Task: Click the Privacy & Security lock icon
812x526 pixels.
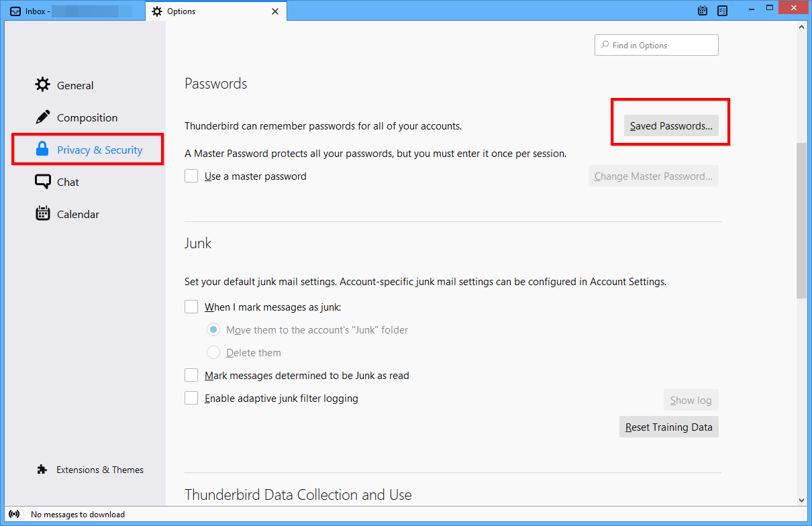Action: tap(43, 149)
